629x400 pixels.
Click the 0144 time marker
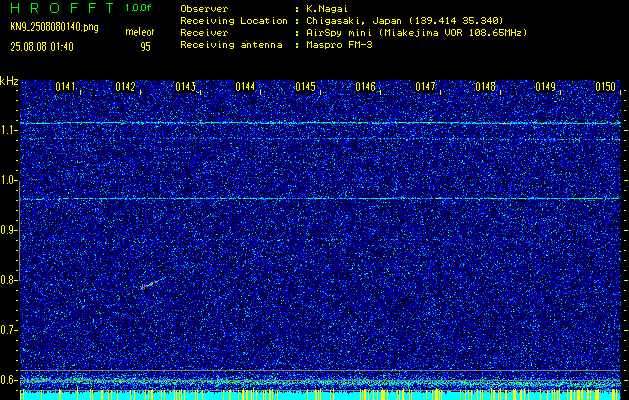[x=245, y=87]
